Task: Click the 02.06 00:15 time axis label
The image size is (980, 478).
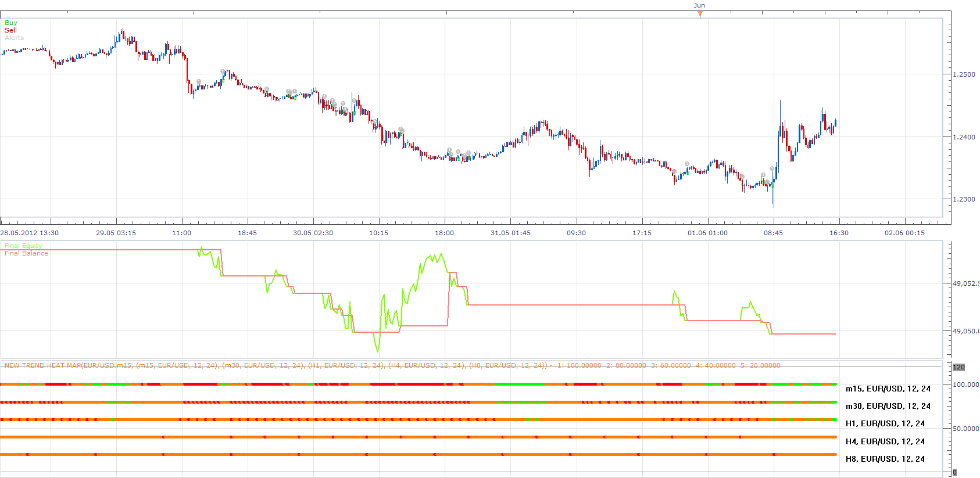Action: click(904, 233)
